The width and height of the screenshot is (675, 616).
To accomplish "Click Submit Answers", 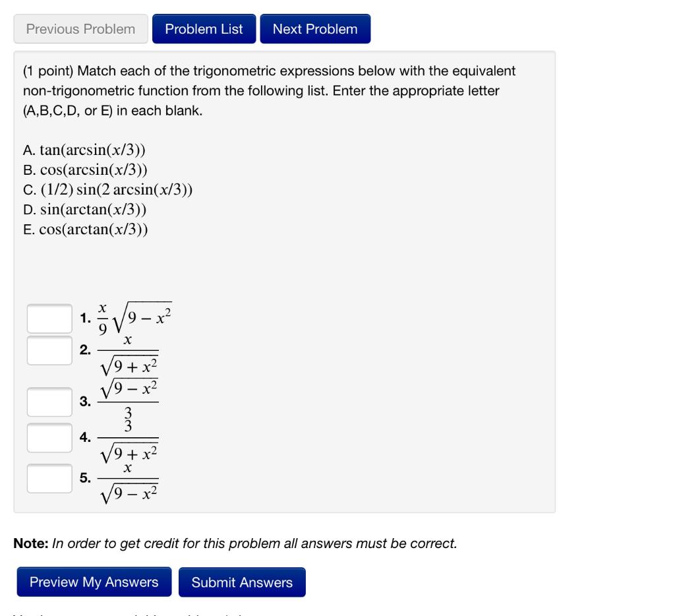I will click(242, 582).
